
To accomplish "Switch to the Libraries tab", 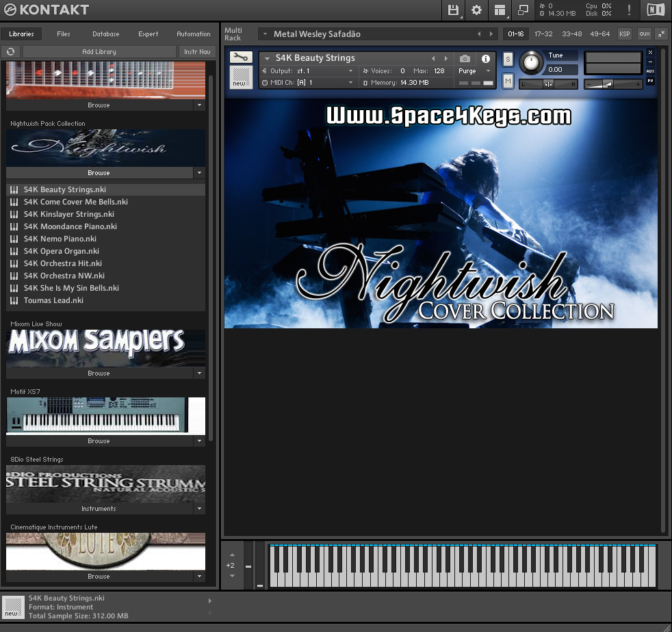I will pos(21,34).
